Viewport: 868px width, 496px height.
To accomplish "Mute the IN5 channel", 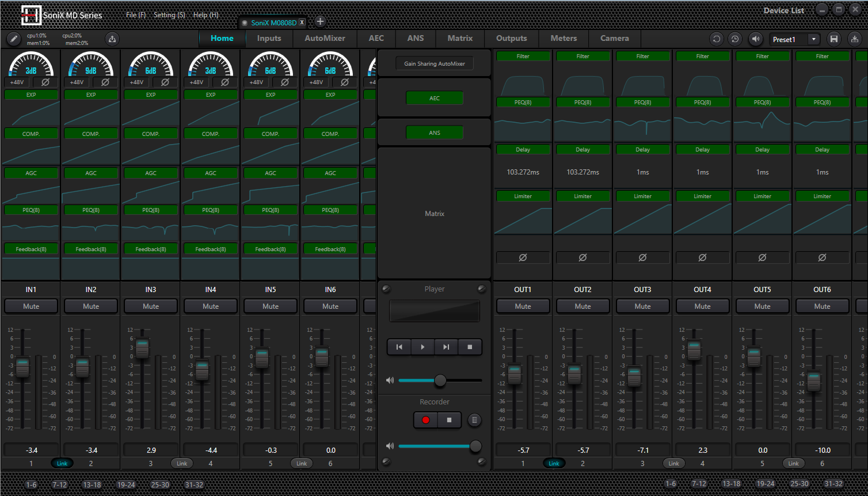I will tap(271, 306).
